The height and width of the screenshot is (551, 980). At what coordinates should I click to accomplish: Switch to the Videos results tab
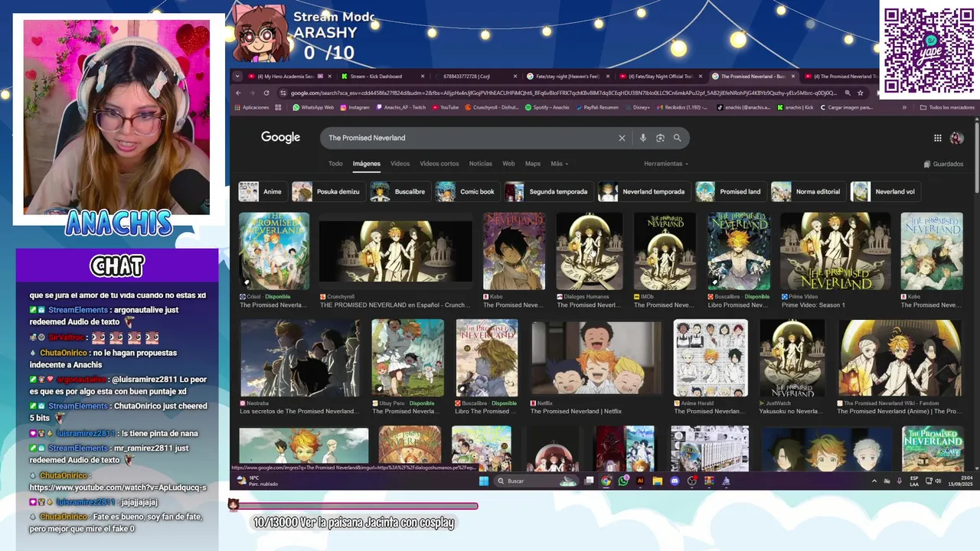(x=400, y=164)
